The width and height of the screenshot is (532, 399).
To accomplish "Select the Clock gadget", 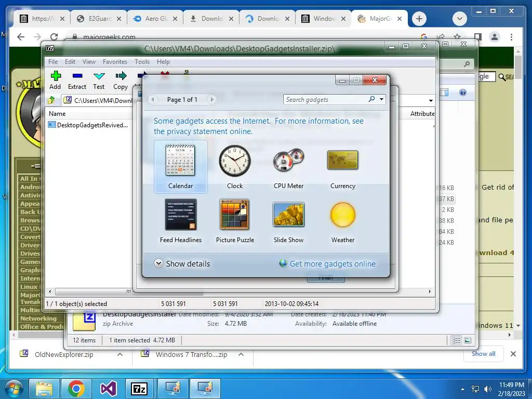I will (235, 167).
